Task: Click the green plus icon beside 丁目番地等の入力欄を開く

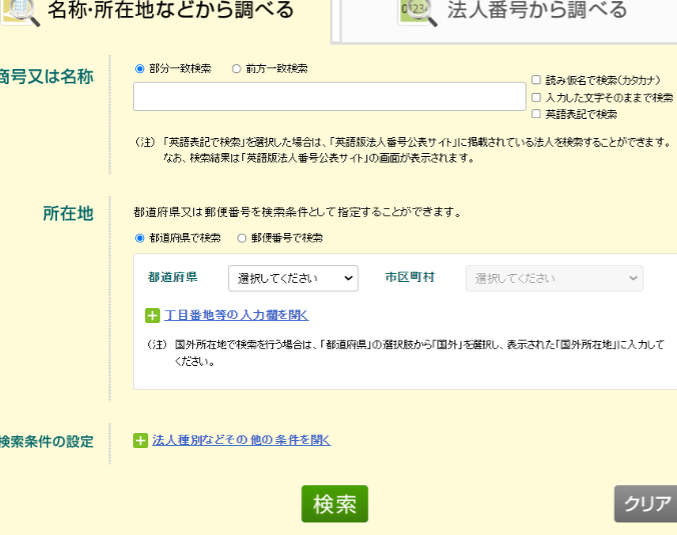Action: (153, 316)
